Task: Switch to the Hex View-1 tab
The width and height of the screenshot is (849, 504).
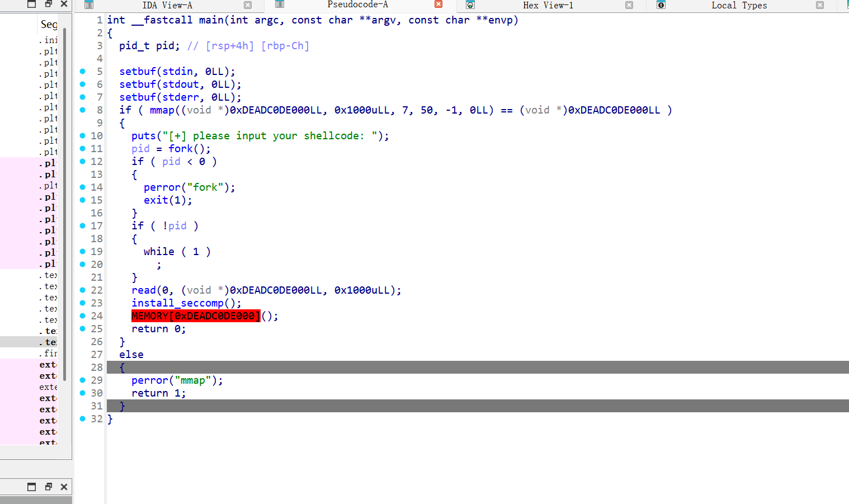Action: tap(548, 5)
